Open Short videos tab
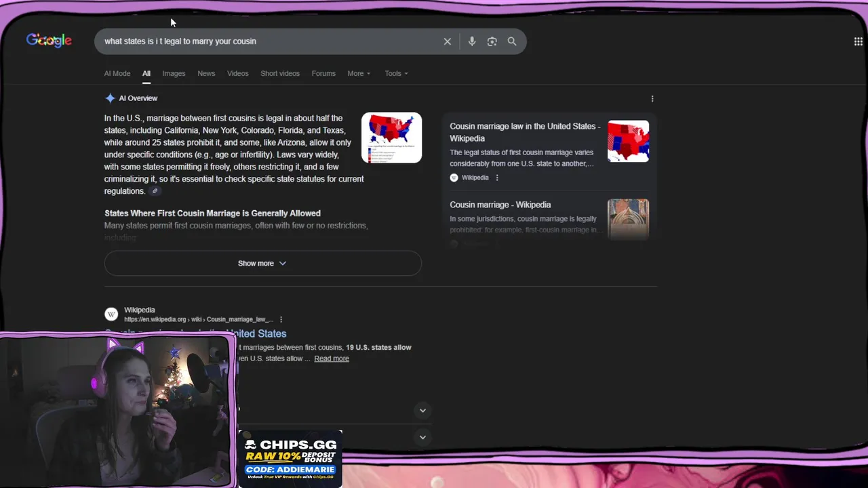Viewport: 868px width, 488px height. 280,73
